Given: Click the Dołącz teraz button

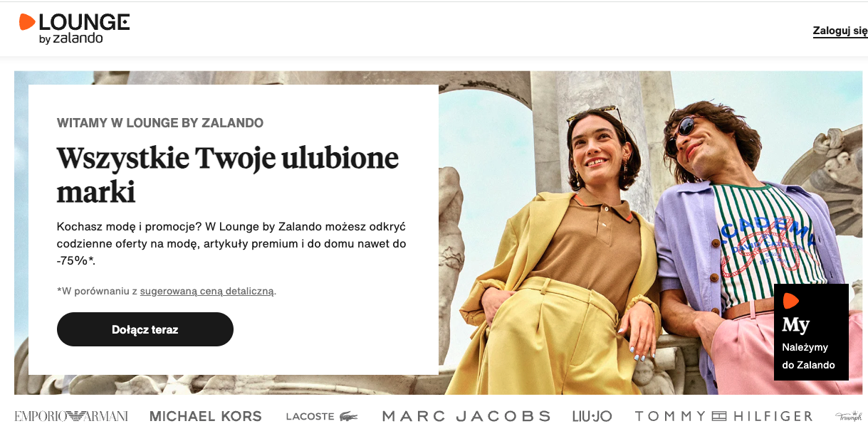Looking at the screenshot, I should point(145,329).
